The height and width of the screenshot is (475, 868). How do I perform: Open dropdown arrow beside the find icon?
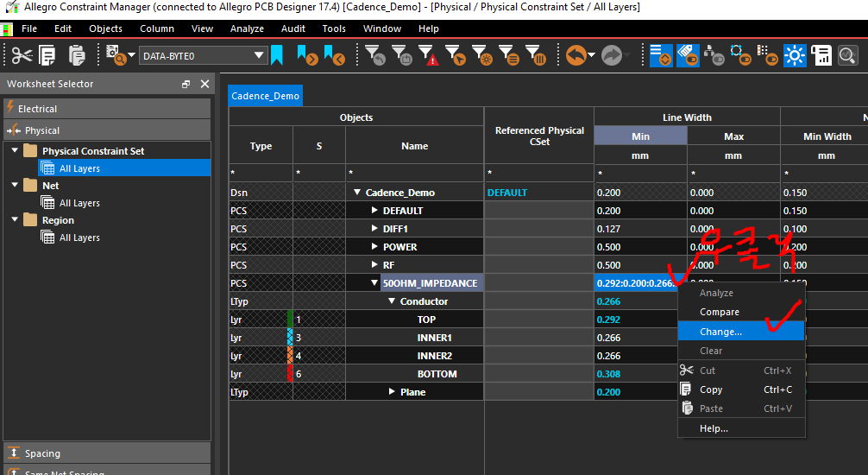tap(132, 55)
